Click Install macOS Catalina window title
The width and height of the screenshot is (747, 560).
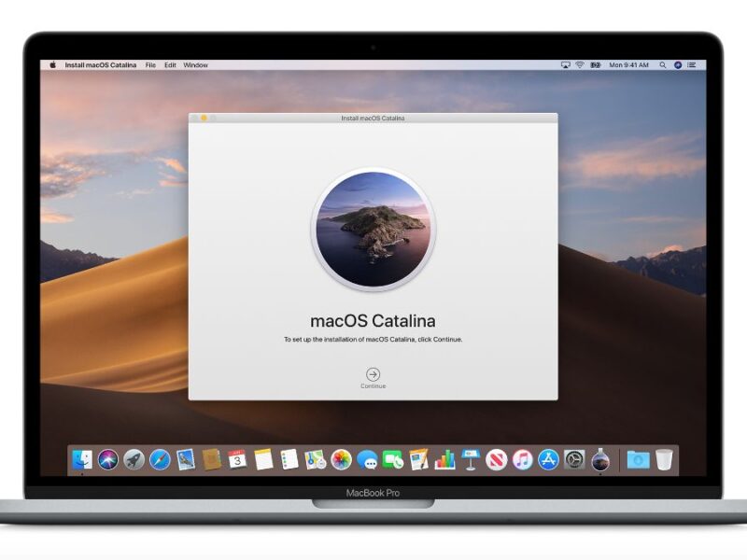pyautogui.click(x=373, y=119)
